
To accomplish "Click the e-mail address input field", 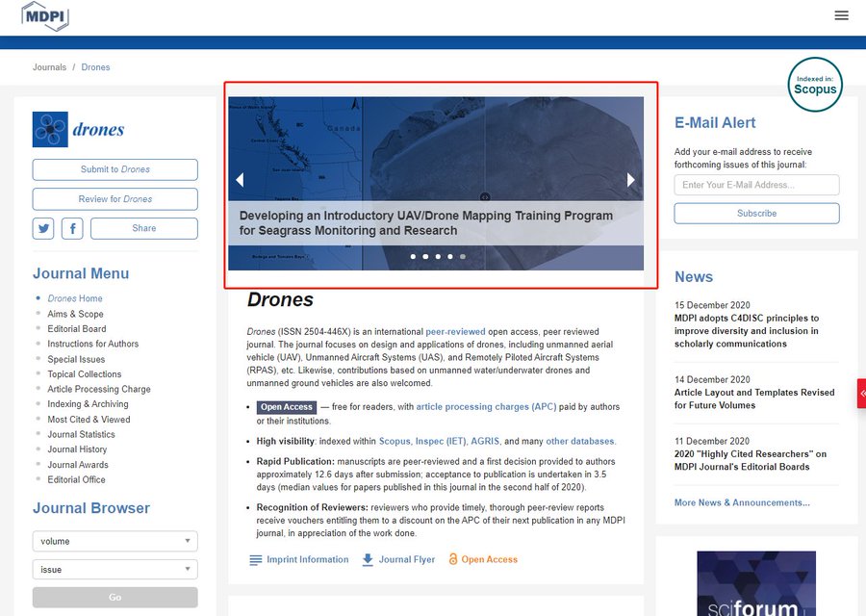I will 755,185.
